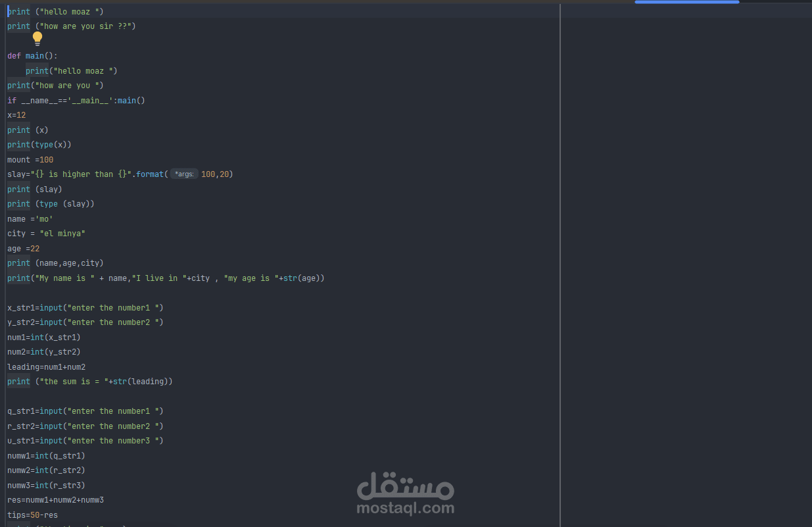Image resolution: width=812 pixels, height=527 pixels.
Task: Click the line print (x)
Action: 28,130
